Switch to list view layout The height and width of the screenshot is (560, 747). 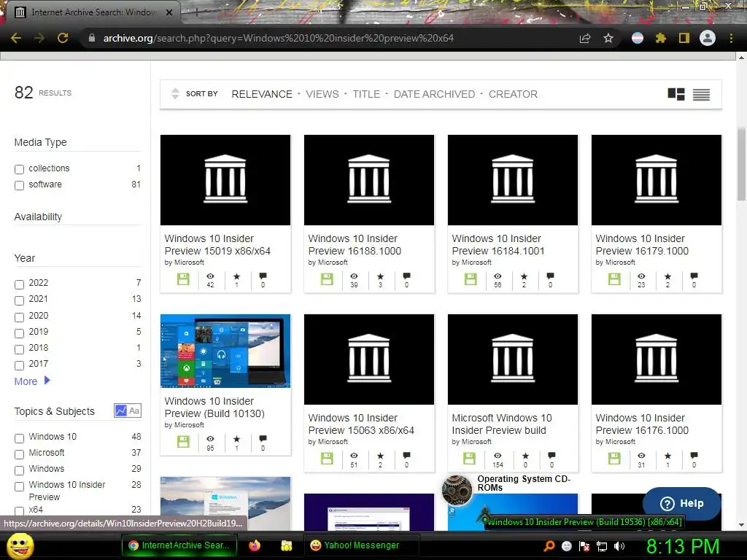coord(701,94)
